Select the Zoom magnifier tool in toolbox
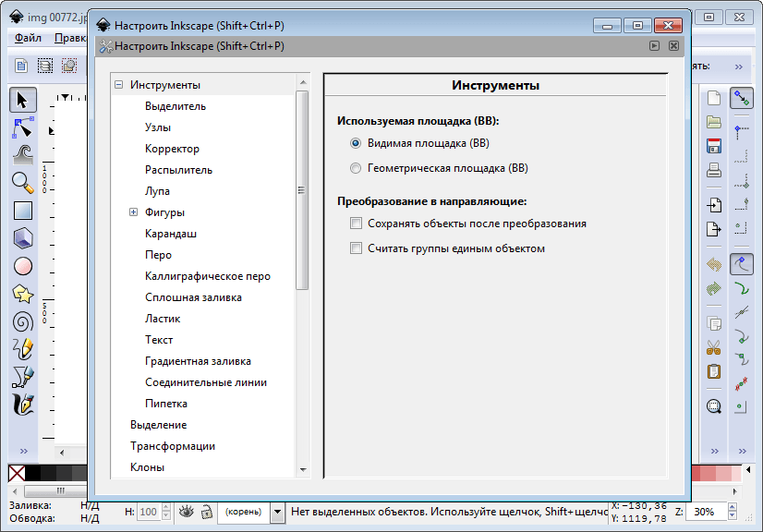Screen dimensions: 763x532 [x=22, y=183]
